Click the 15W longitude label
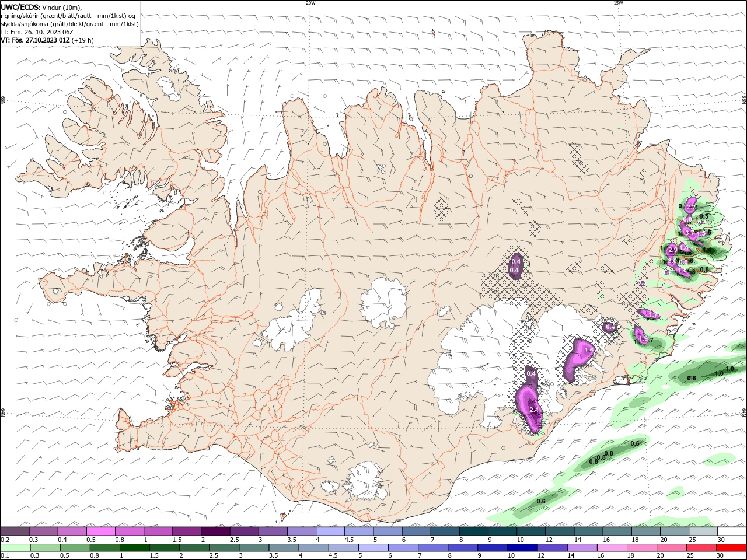 click(x=618, y=3)
